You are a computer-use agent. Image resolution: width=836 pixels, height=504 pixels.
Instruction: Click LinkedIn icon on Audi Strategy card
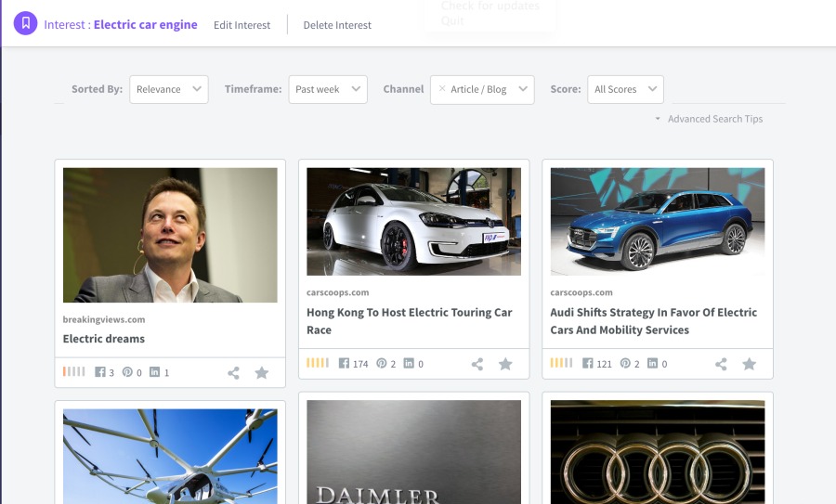(x=652, y=363)
